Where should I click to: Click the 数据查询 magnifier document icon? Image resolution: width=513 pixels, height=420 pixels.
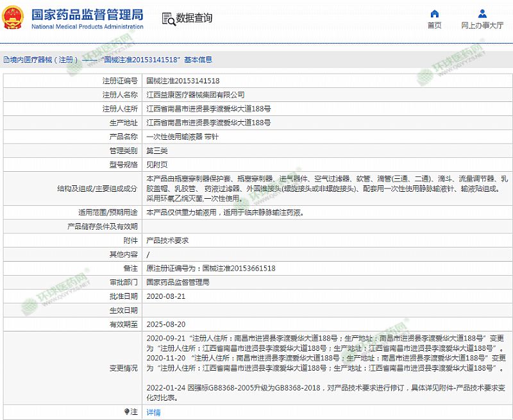167,18
